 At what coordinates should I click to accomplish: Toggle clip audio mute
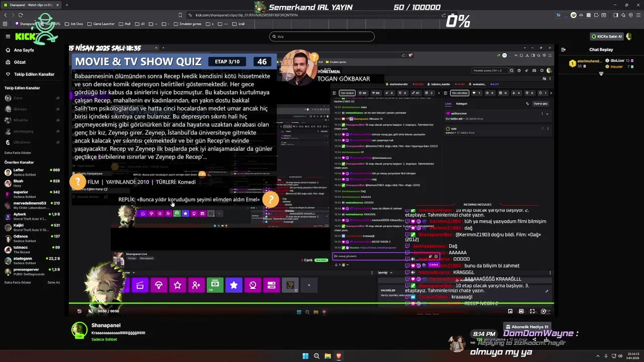91,311
